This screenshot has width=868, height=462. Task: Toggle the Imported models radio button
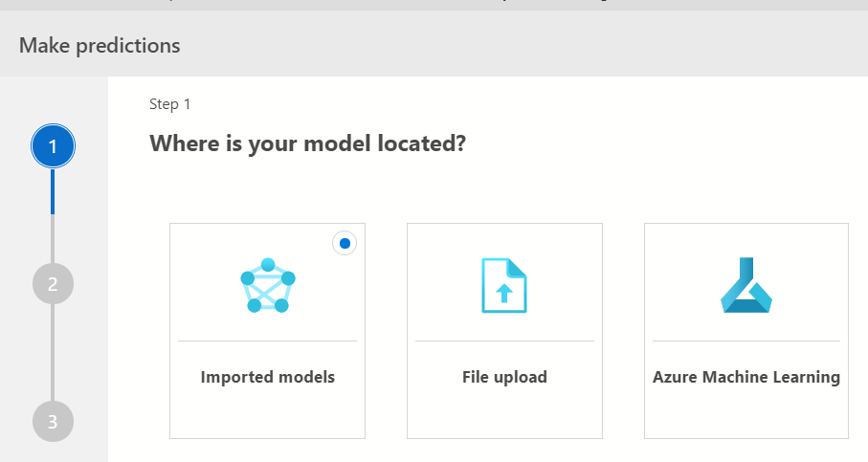coord(345,244)
